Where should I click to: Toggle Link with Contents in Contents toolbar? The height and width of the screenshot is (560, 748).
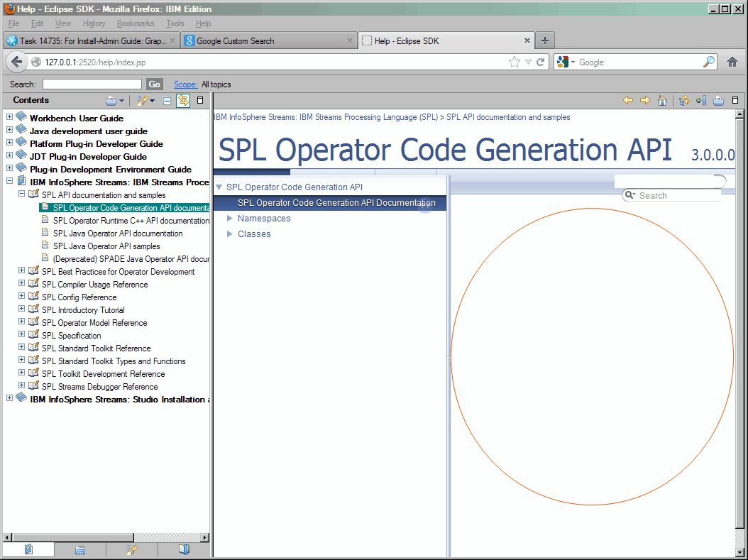183,100
